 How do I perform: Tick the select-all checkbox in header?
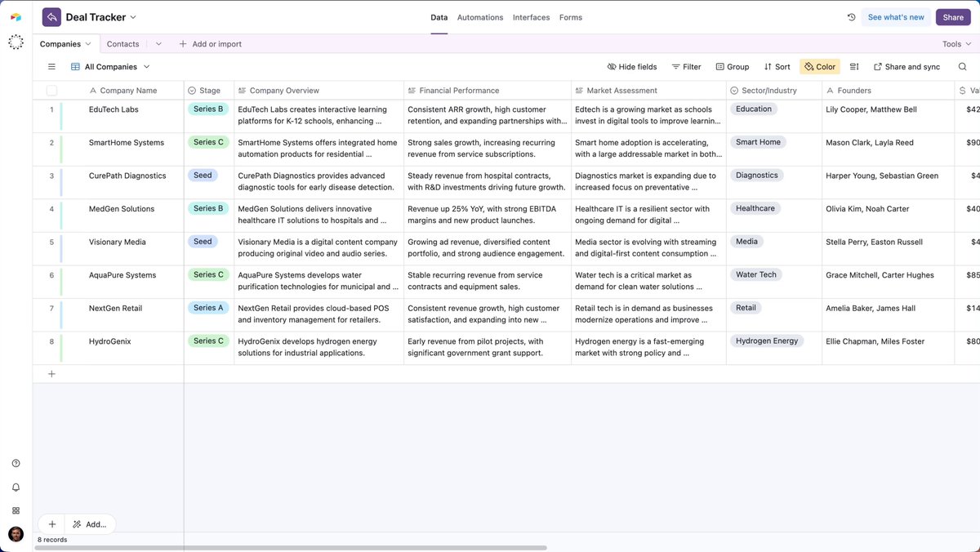(51, 91)
